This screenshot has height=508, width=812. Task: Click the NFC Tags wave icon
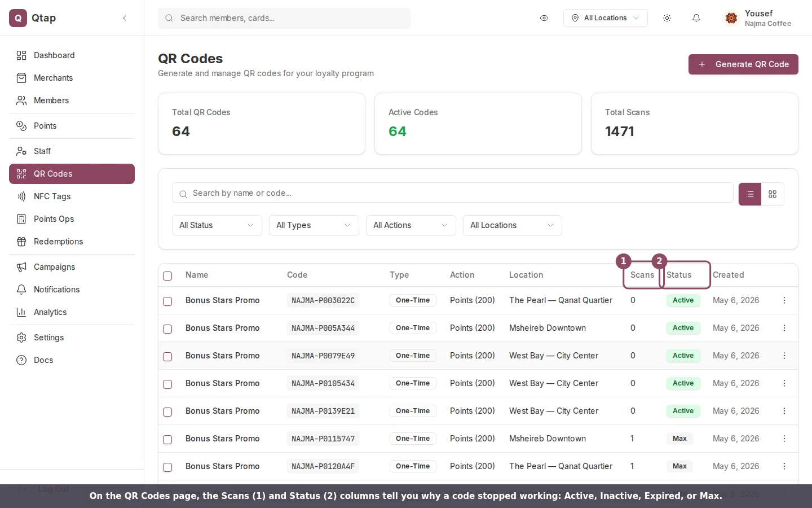point(21,196)
